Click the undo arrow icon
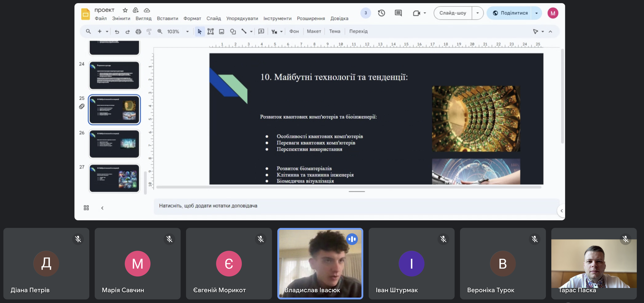 pyautogui.click(x=117, y=31)
